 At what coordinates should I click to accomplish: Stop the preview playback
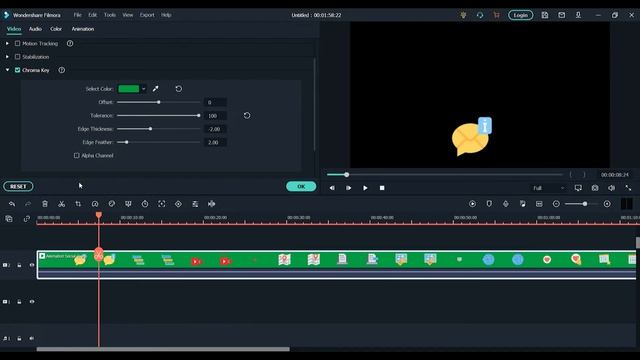(382, 188)
